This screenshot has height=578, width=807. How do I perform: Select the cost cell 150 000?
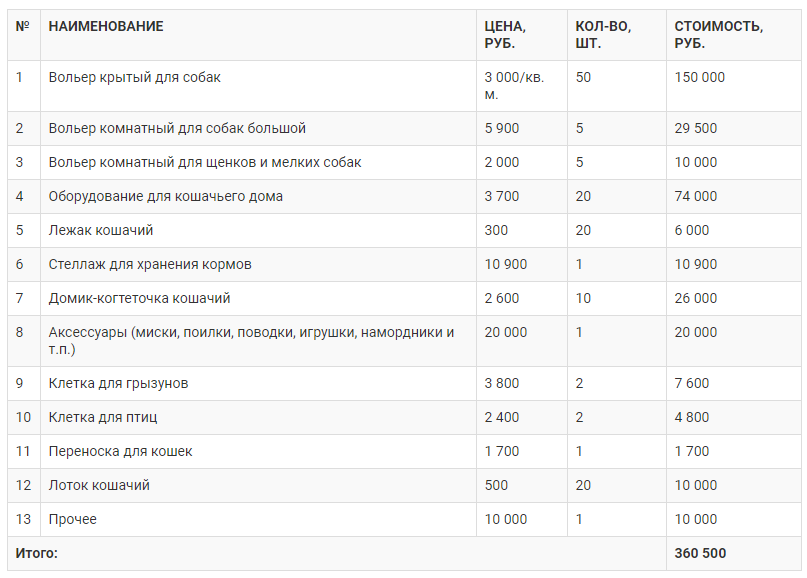[734, 86]
